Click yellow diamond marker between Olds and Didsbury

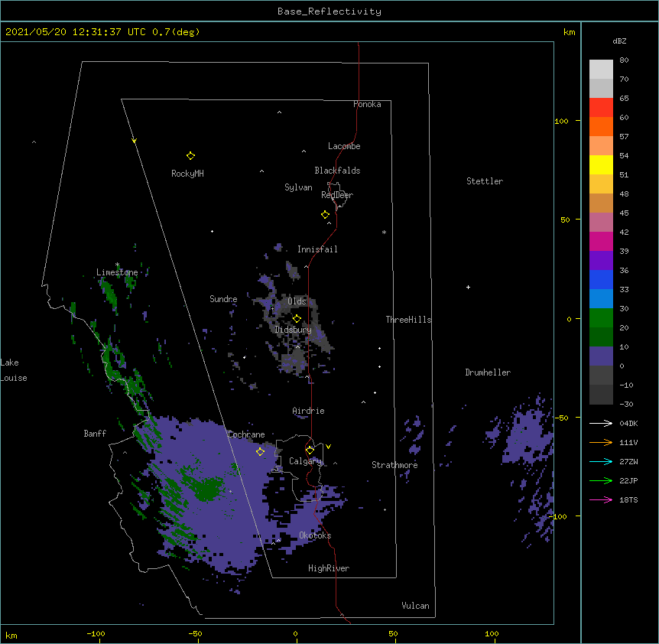297,318
